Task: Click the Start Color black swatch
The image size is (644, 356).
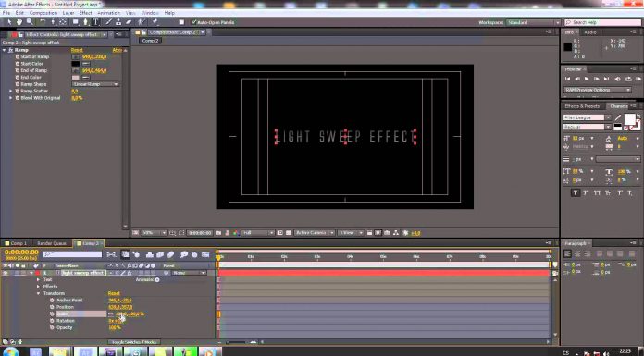Action: [76, 64]
